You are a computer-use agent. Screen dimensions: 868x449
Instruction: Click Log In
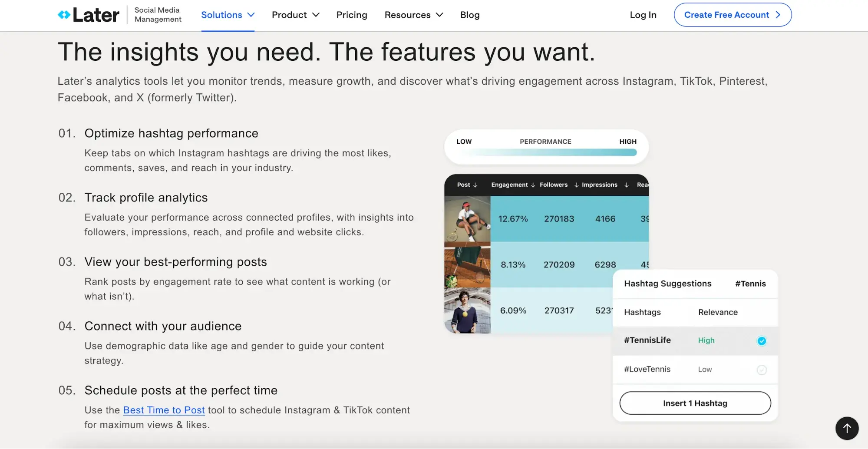643,15
